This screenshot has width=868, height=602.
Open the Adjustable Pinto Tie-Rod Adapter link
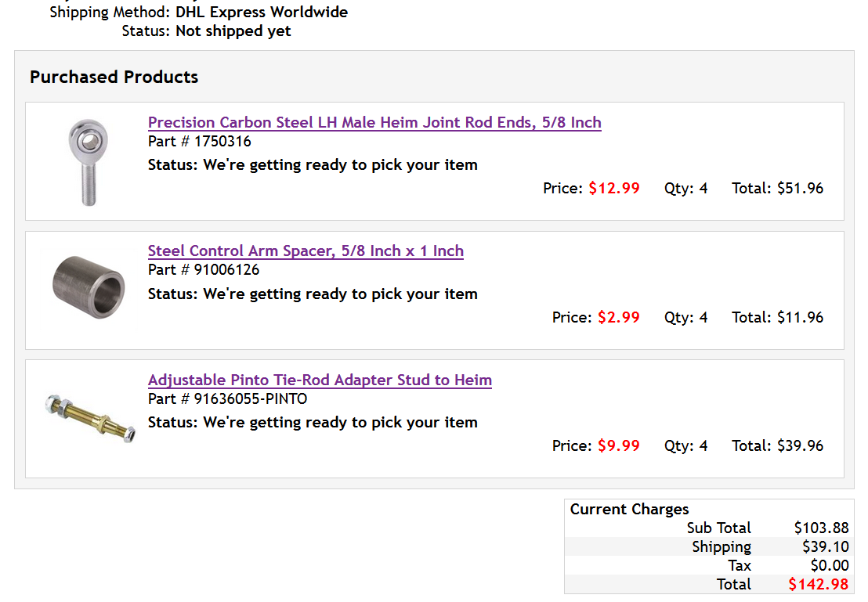click(x=320, y=380)
